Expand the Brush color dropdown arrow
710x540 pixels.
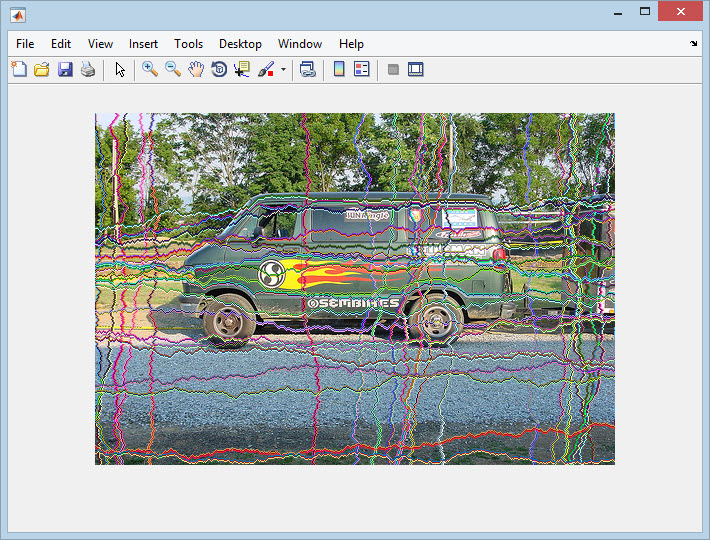click(283, 69)
